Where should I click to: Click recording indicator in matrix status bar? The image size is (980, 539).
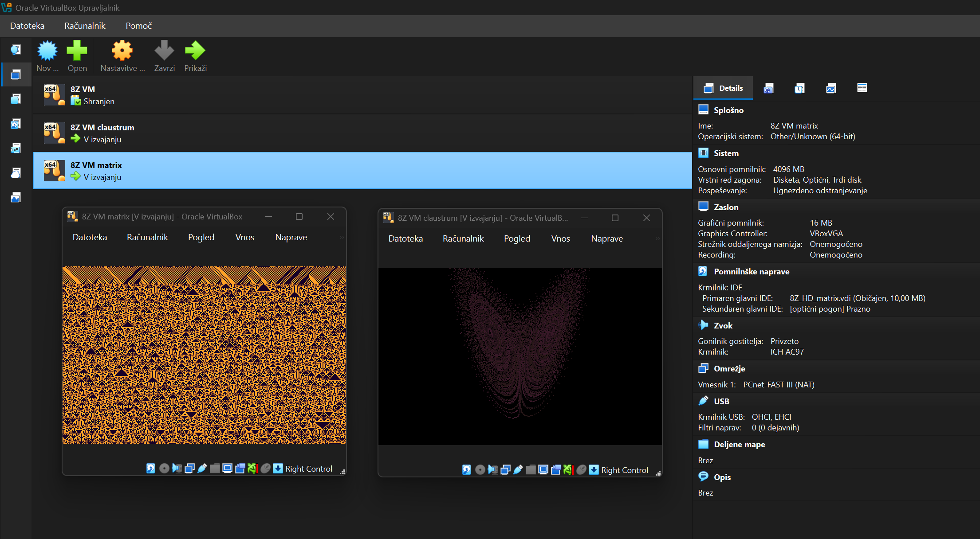[240, 469]
